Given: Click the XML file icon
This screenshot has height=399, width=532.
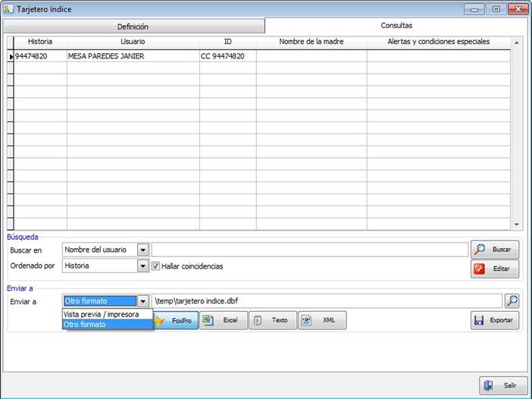Looking at the screenshot, I should point(306,320).
